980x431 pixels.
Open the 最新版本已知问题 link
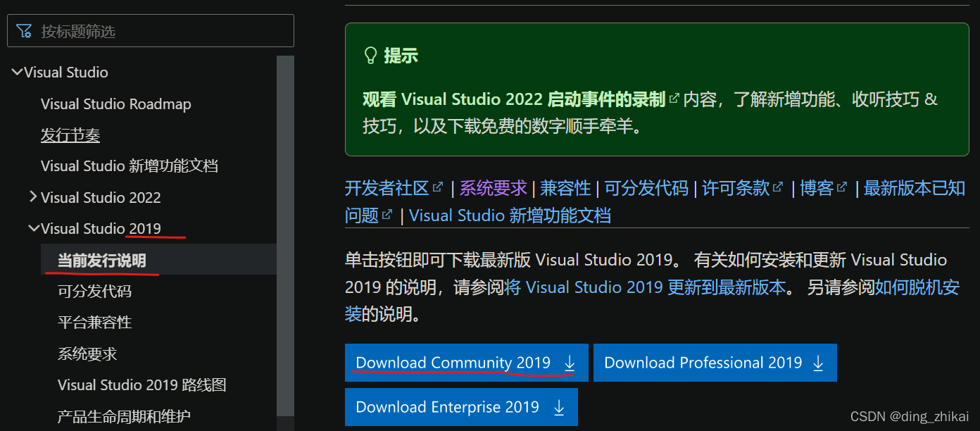(x=914, y=188)
